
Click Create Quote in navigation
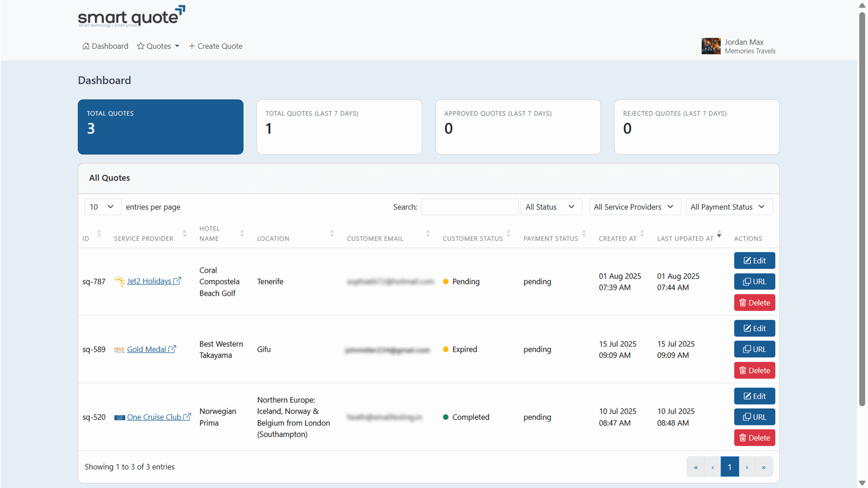pyautogui.click(x=216, y=46)
